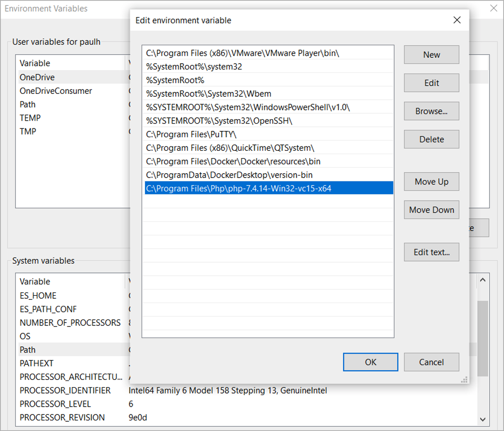
Task: Click the New button
Action: pos(430,54)
